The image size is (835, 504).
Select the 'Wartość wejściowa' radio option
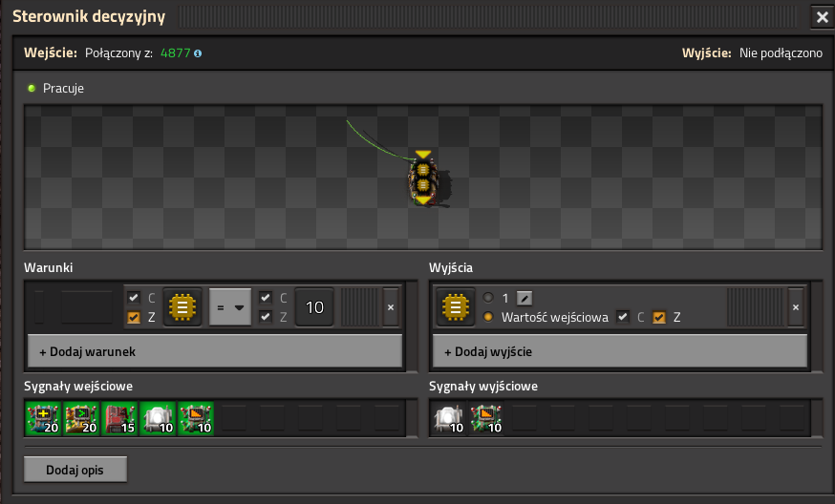pos(488,317)
